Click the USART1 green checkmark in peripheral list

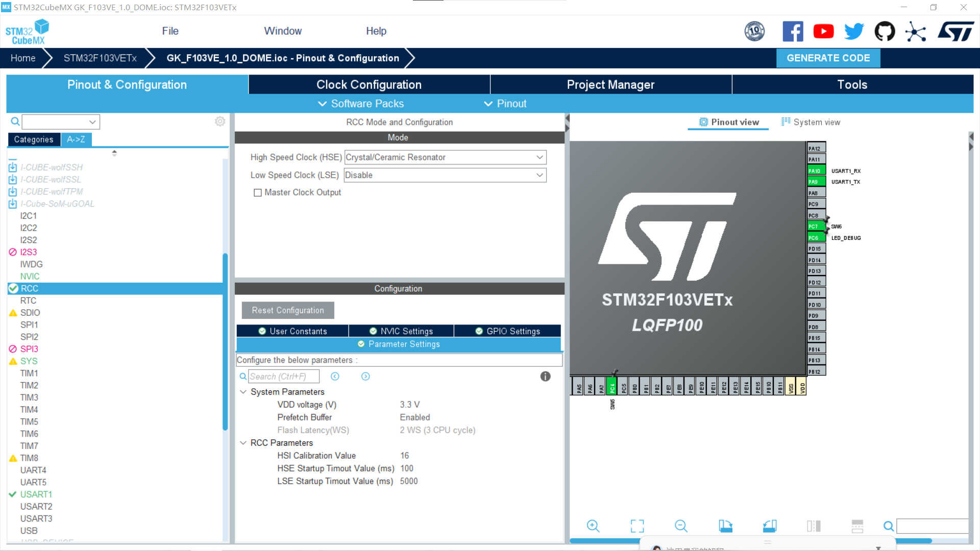(x=13, y=494)
